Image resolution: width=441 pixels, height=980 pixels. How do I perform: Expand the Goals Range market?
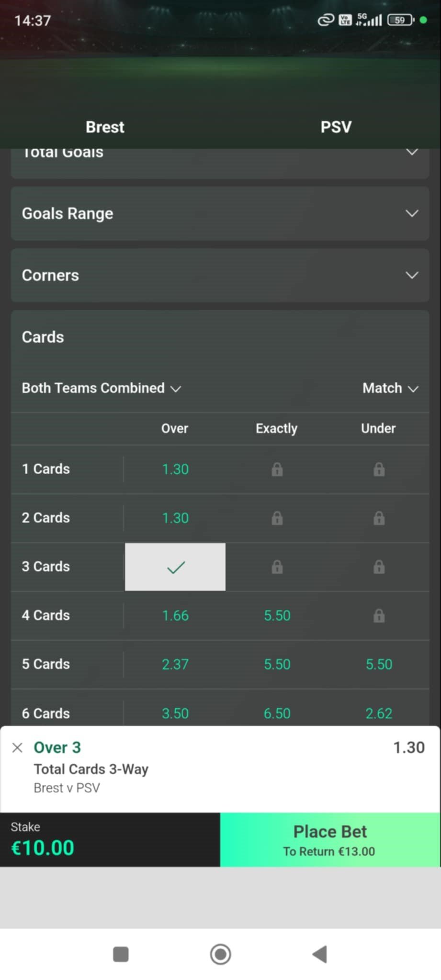220,213
